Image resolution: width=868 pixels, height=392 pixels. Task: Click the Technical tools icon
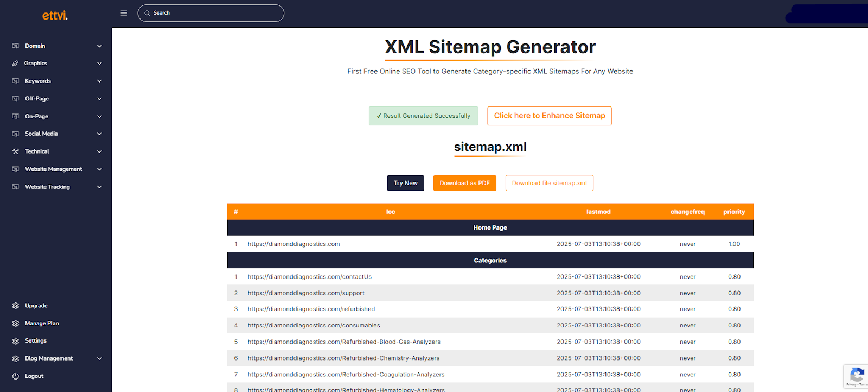[x=16, y=151]
